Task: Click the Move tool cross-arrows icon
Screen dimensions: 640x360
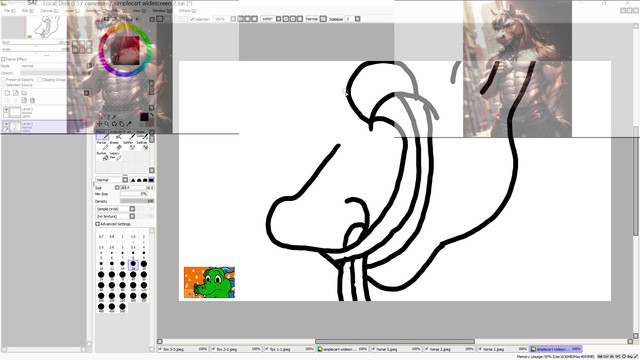Action: [x=99, y=124]
